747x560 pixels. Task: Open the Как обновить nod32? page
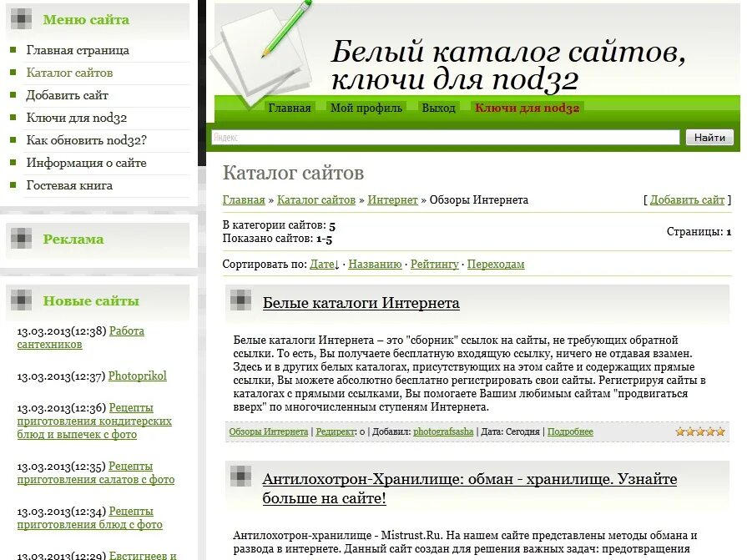(x=86, y=140)
